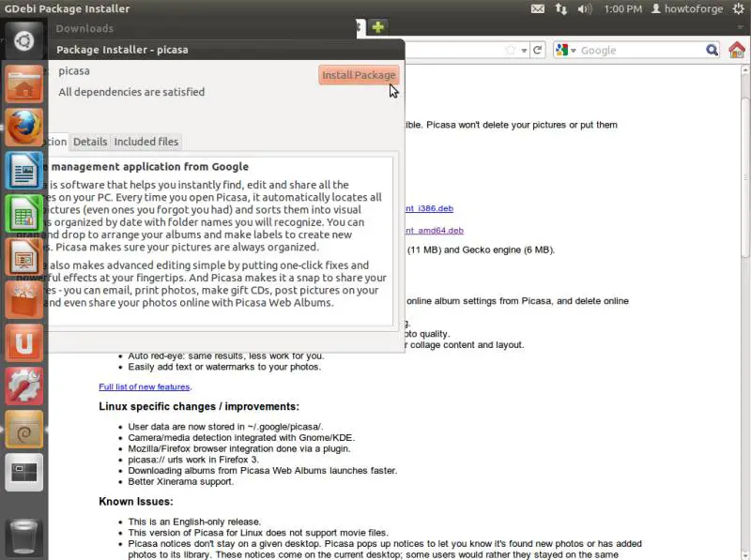Viewport: 751px width, 560px height.
Task: Open Ubuntu Software Center from the launcher
Action: pos(24,299)
